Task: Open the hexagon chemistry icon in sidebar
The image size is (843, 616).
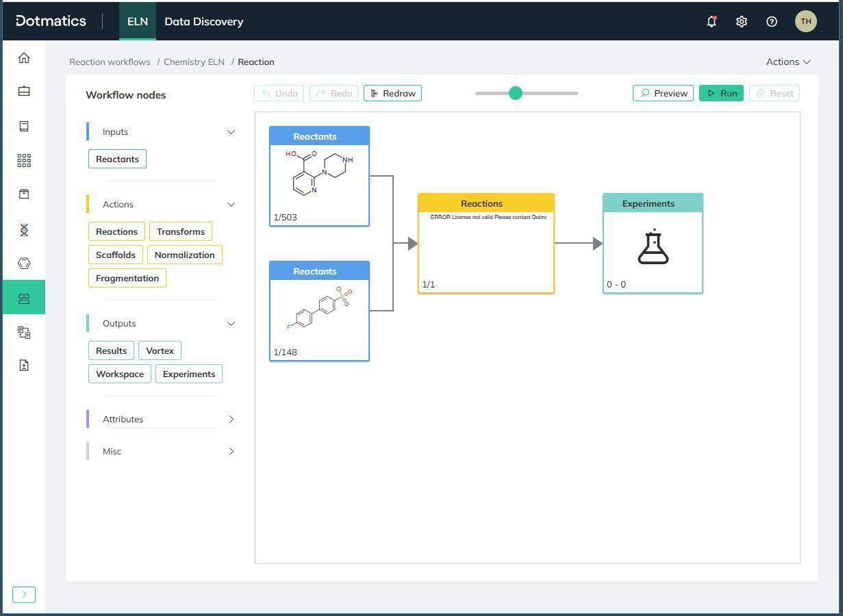Action: click(x=24, y=264)
